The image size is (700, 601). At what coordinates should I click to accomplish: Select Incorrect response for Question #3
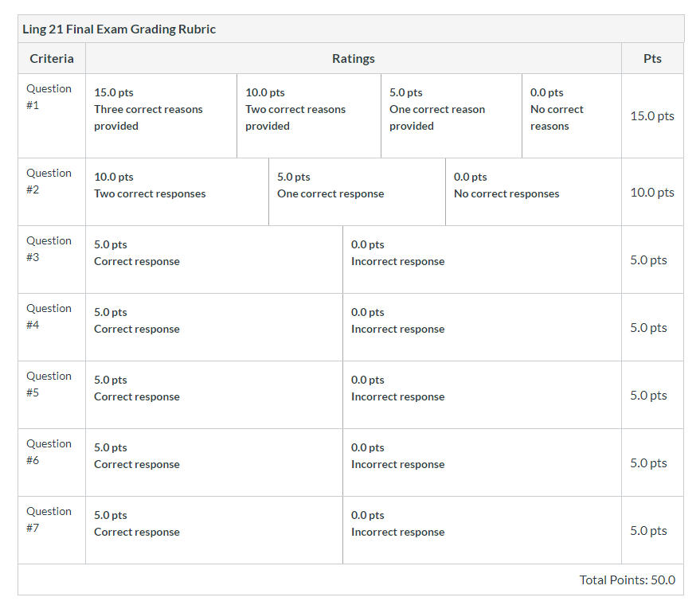tap(482, 260)
